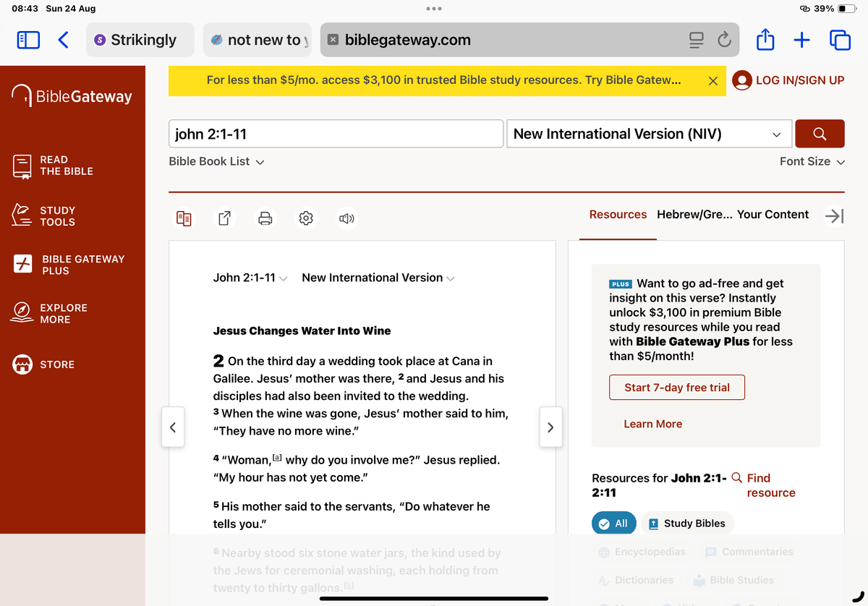This screenshot has height=606, width=868.
Task: Click the red search button
Action: coord(820,134)
